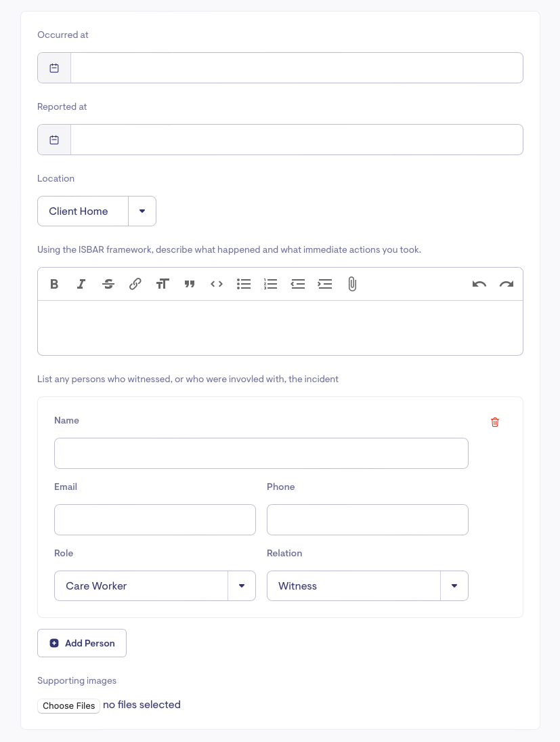The image size is (560, 742).
Task: Create a bulleted list
Action: [244, 284]
